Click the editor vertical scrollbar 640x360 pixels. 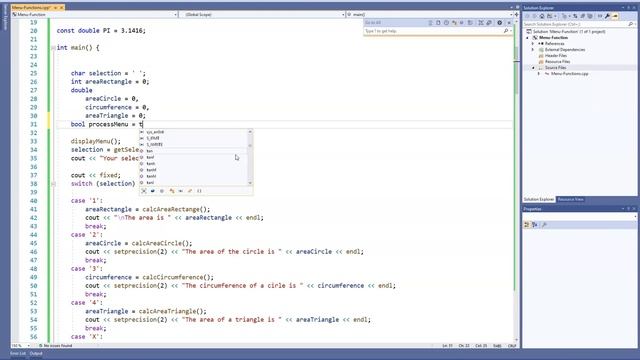[x=516, y=180]
